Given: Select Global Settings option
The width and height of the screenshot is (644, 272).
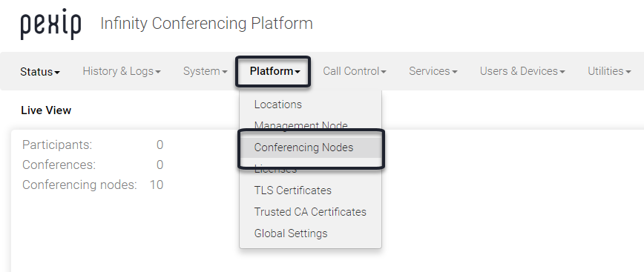Looking at the screenshot, I should coord(291,233).
